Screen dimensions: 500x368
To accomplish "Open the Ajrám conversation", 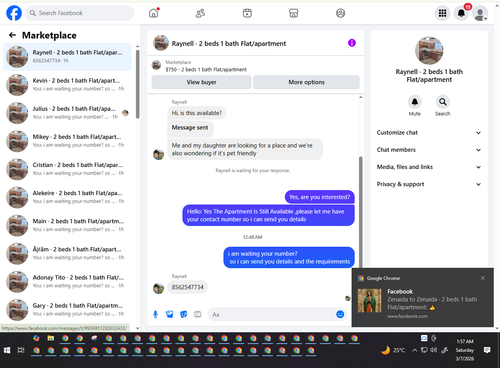I will [x=67, y=253].
